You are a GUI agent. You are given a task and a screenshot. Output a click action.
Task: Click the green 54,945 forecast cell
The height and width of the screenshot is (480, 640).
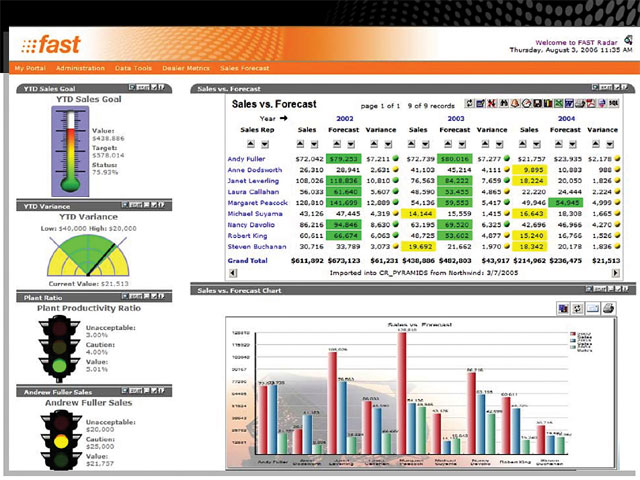[565, 203]
